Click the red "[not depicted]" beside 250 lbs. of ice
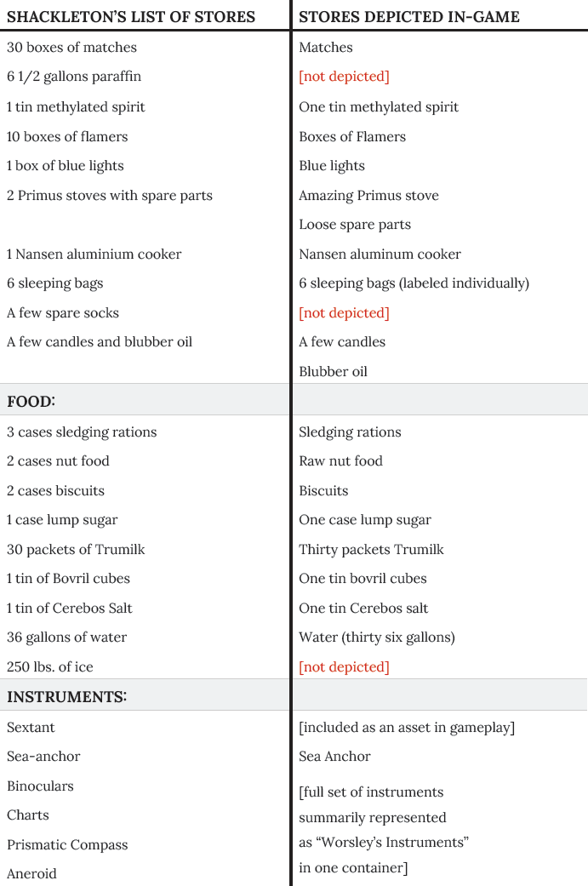Viewport: 588px width, 886px height. [344, 667]
